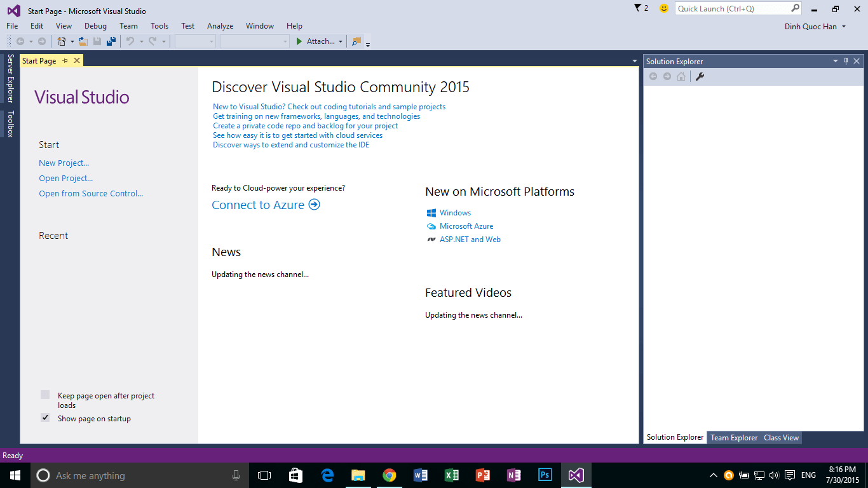Click the Cortana Ask me anything box
The height and width of the screenshot is (488, 868).
(139, 475)
